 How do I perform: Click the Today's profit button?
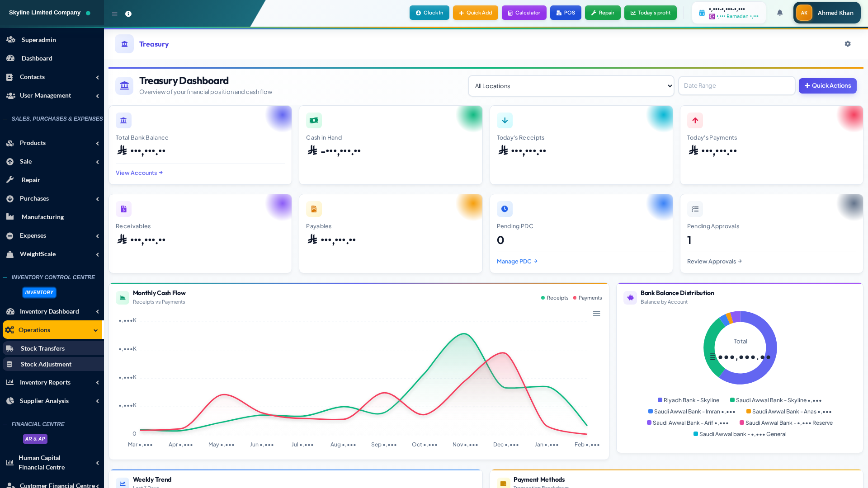pyautogui.click(x=650, y=13)
